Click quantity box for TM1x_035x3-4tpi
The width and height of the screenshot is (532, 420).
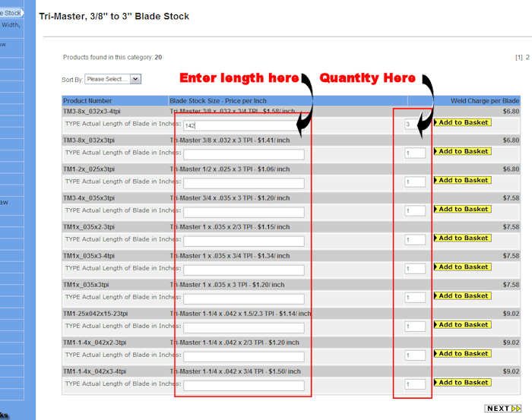(x=415, y=268)
